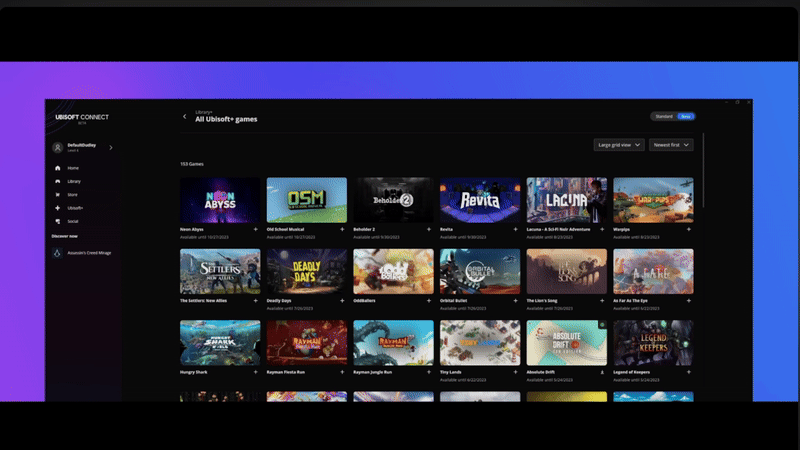This screenshot has height=450, width=800.
Task: Open the Revita game thumbnail
Action: click(480, 200)
